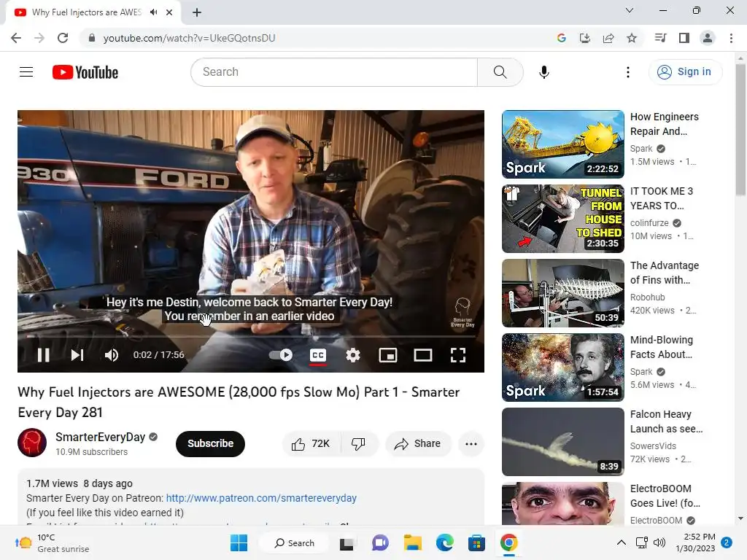Open more actions ellipsis under video
This screenshot has height=560, width=747.
(471, 444)
